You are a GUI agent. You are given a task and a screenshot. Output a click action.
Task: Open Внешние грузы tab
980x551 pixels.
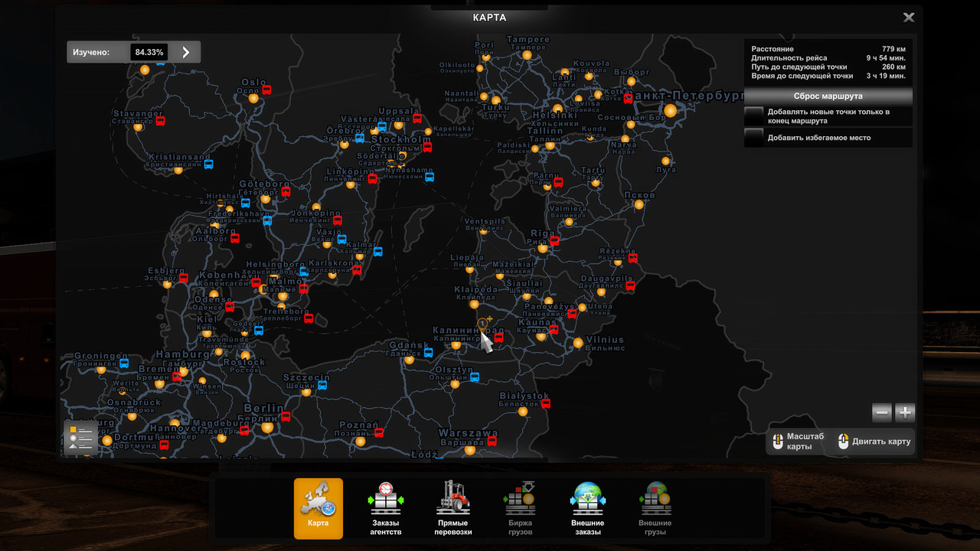click(655, 508)
